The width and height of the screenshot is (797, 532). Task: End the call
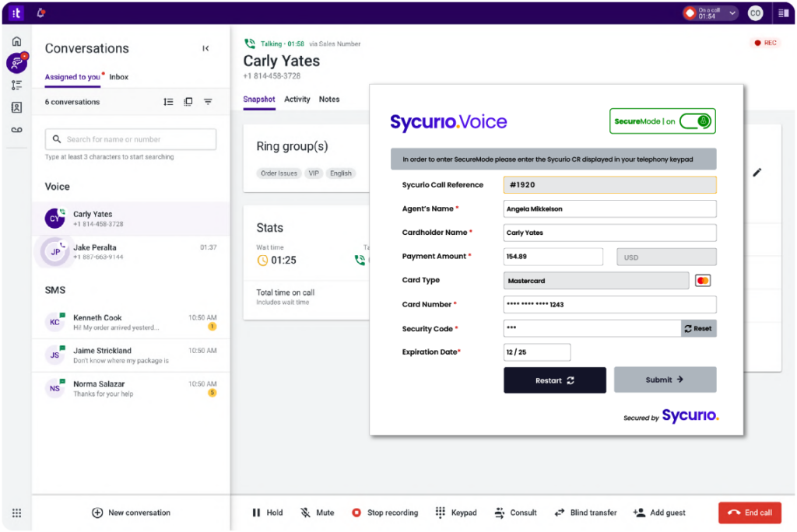[x=750, y=513]
